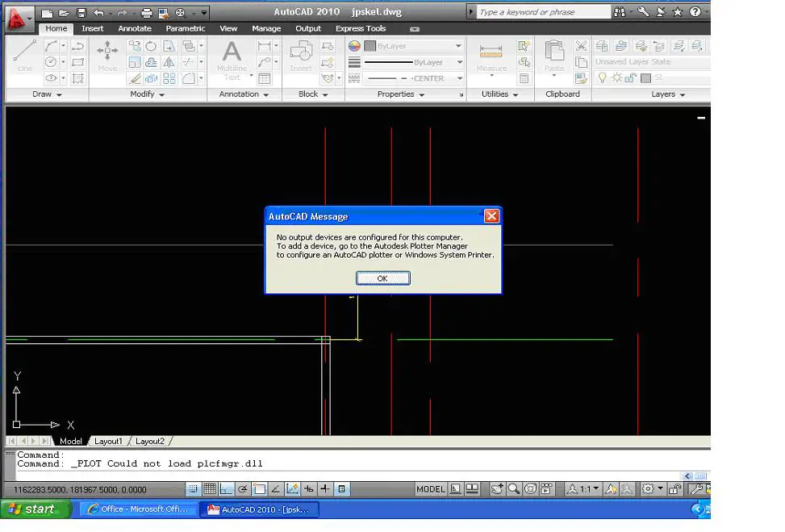
Task: Click the Save icon in quick access toolbar
Action: pyautogui.click(x=81, y=13)
